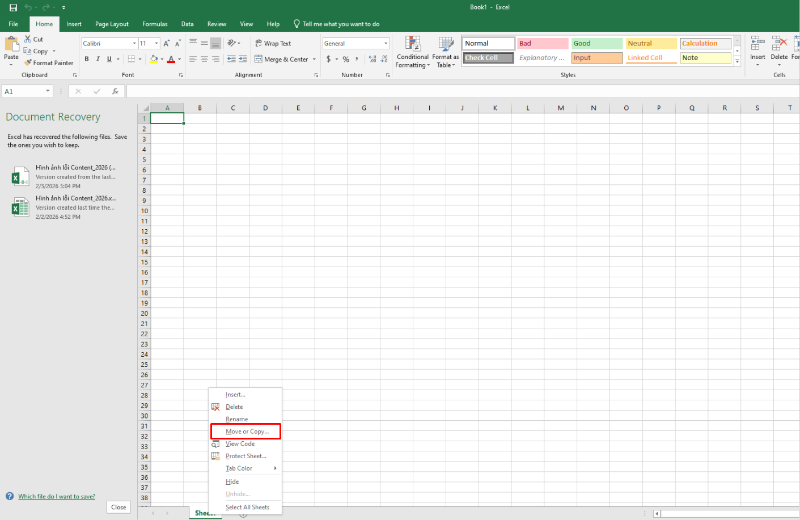Choose Move or Copy in context menu
Viewport: 800px width, 520px height.
tap(246, 432)
